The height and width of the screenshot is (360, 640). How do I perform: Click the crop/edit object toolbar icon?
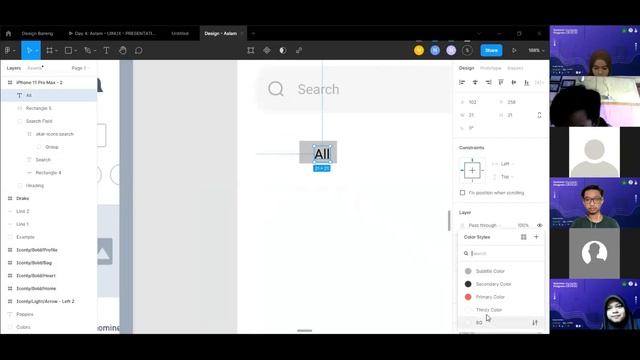pyautogui.click(x=251, y=50)
